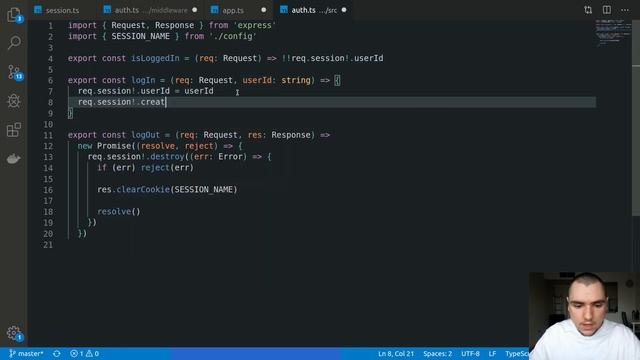Open the Search view in activity bar
Screen dimensions: 640x360
point(13,42)
